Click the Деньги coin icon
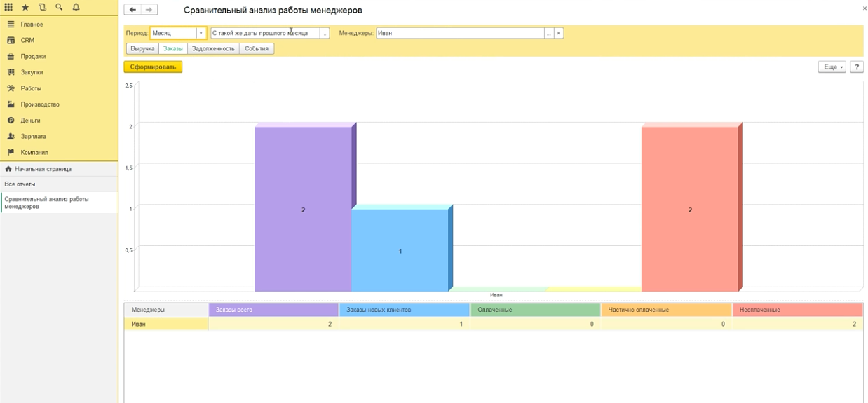 pos(11,121)
